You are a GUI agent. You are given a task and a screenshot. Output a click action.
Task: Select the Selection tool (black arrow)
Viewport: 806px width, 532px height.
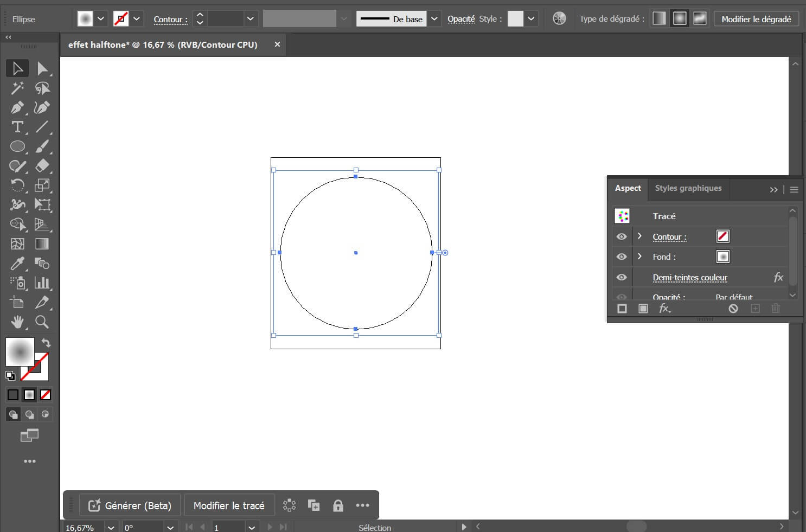pyautogui.click(x=17, y=68)
